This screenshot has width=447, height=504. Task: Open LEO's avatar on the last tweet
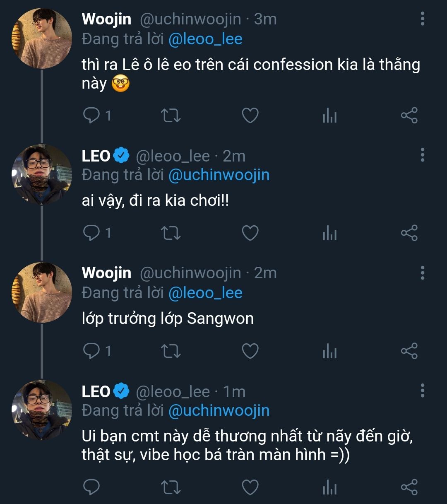[x=42, y=410]
